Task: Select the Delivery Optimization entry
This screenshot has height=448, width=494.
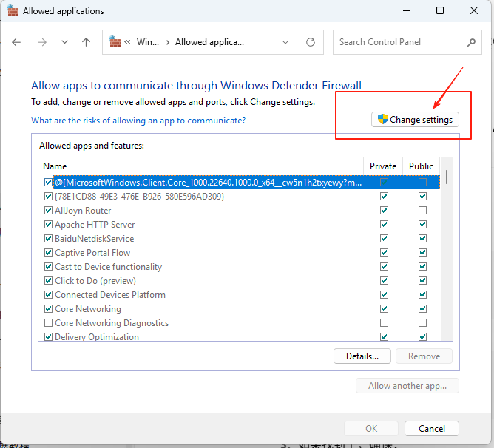Action: [x=97, y=337]
